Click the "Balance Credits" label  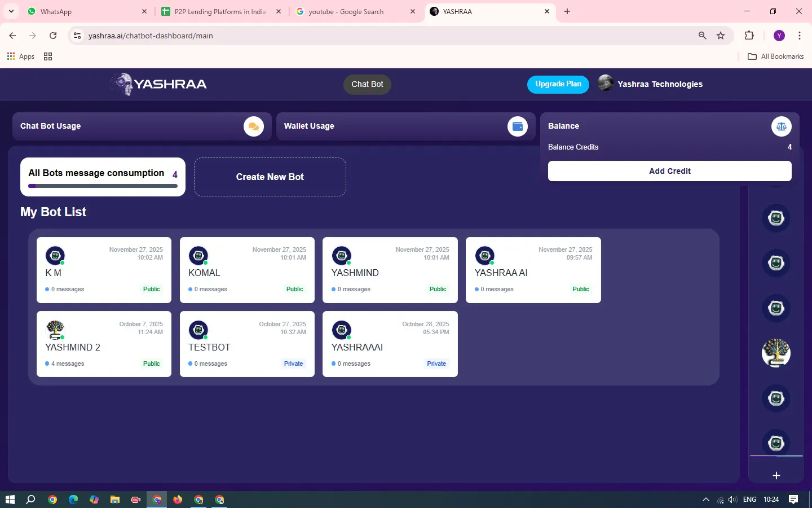tap(573, 147)
